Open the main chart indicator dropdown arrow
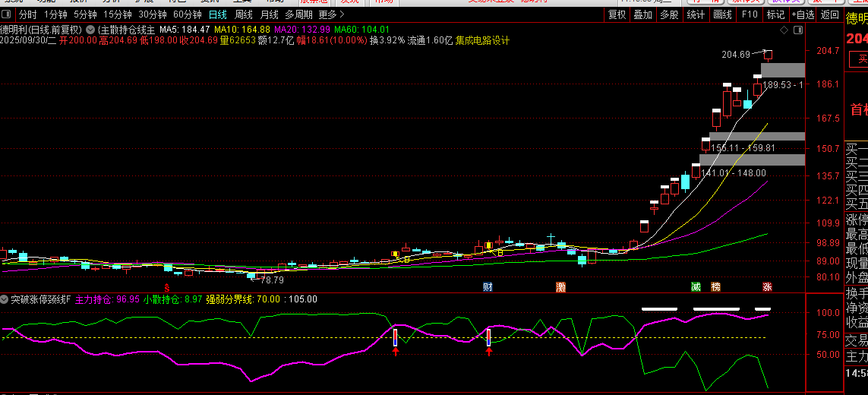Image resolution: width=868 pixels, height=395 pixels. (90, 29)
